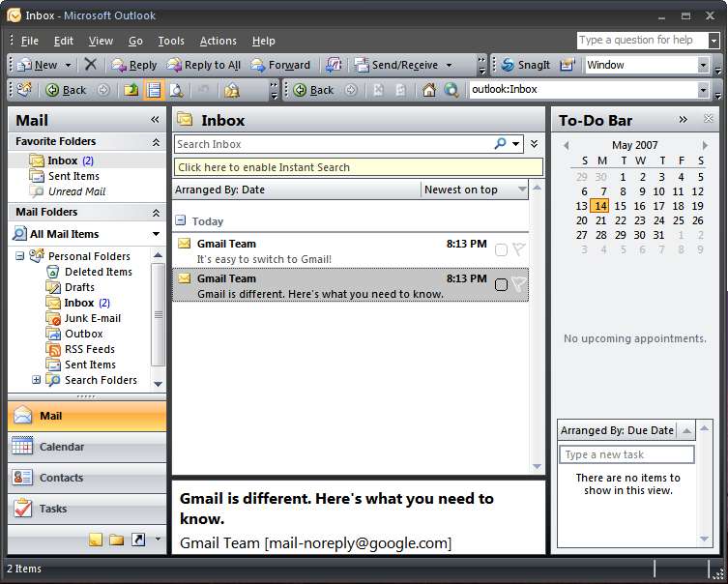The height and width of the screenshot is (584, 728).
Task: Open the Send/Receive dropdown arrow
Action: click(449, 65)
